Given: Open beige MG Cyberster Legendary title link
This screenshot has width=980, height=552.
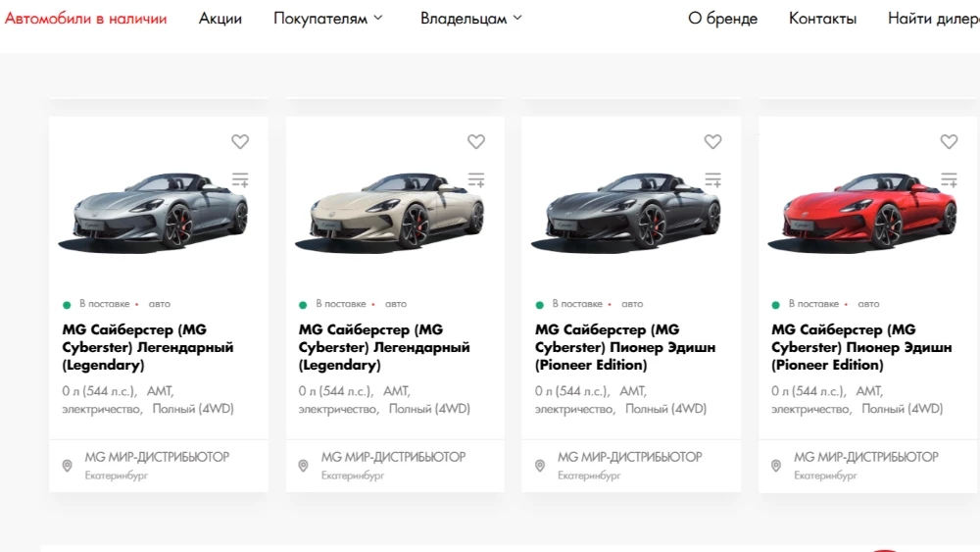Looking at the screenshot, I should pyautogui.click(x=384, y=347).
